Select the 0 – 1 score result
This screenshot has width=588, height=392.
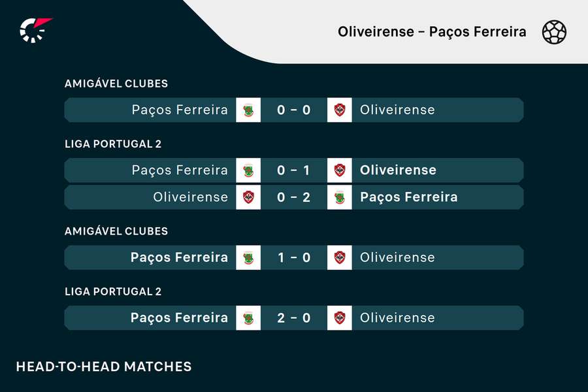pyautogui.click(x=294, y=170)
